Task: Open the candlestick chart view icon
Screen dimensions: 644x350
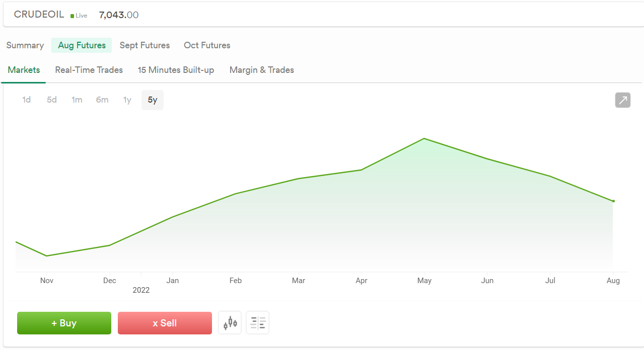Action: pyautogui.click(x=230, y=323)
